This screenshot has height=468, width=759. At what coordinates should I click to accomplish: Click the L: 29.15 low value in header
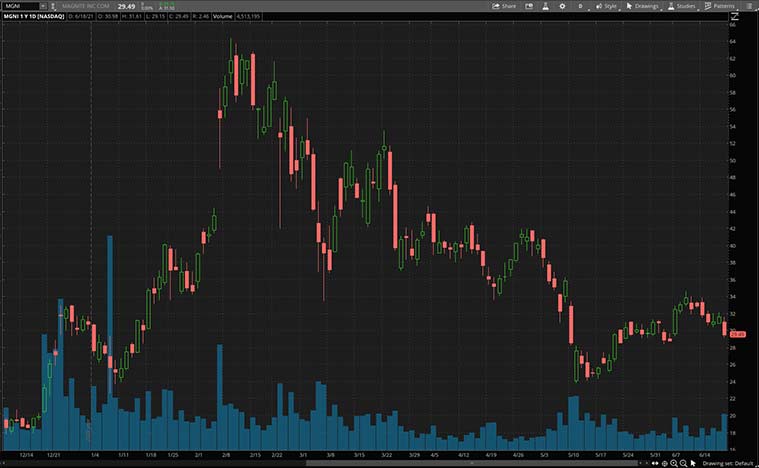[155, 16]
